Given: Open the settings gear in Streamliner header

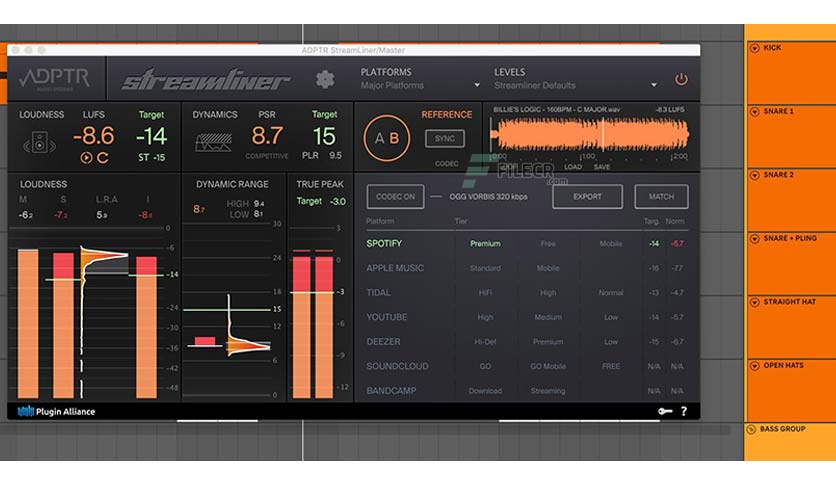Looking at the screenshot, I should coord(325,80).
